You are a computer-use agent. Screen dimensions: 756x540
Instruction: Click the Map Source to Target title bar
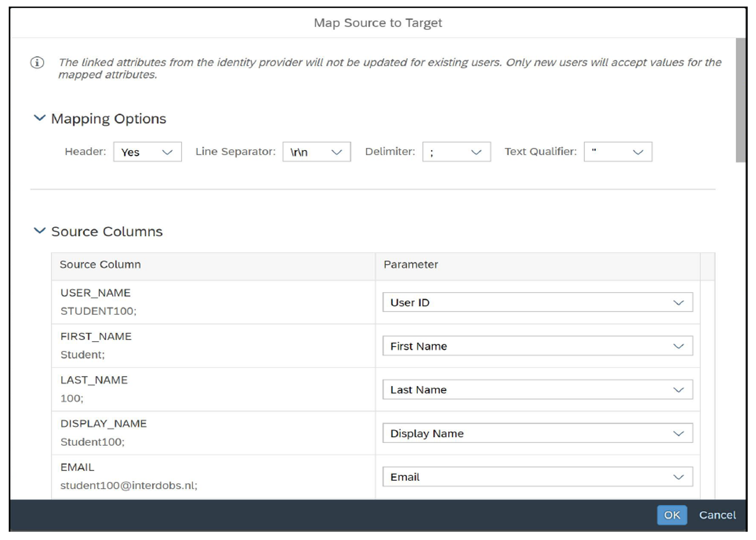[378, 23]
